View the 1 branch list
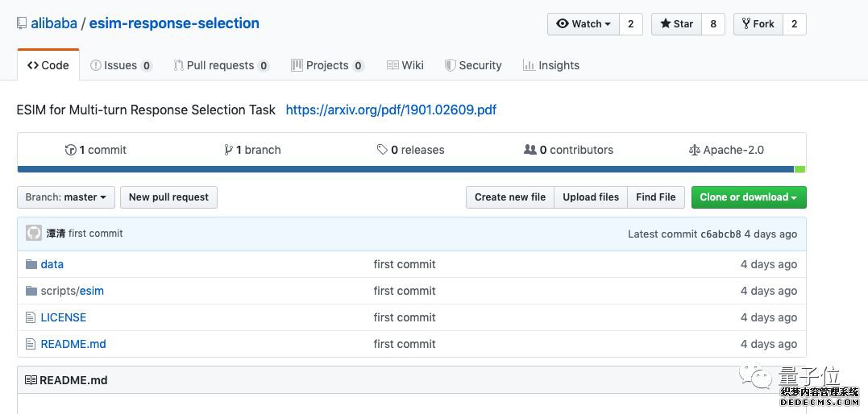868x414 pixels. point(252,150)
